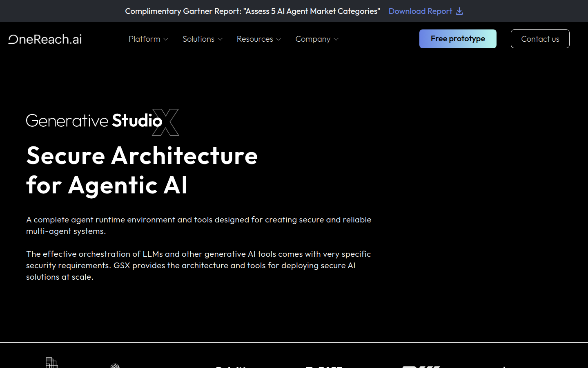
Task: Click the Generative Studio X logo
Action: tap(102, 121)
